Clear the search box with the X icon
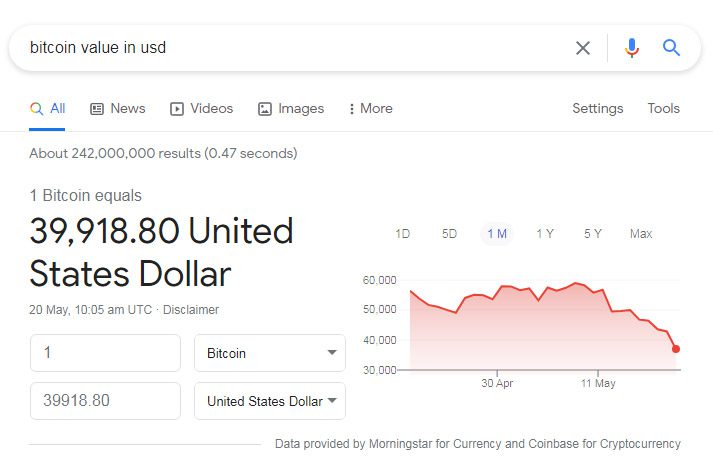The width and height of the screenshot is (713, 465). 582,48
